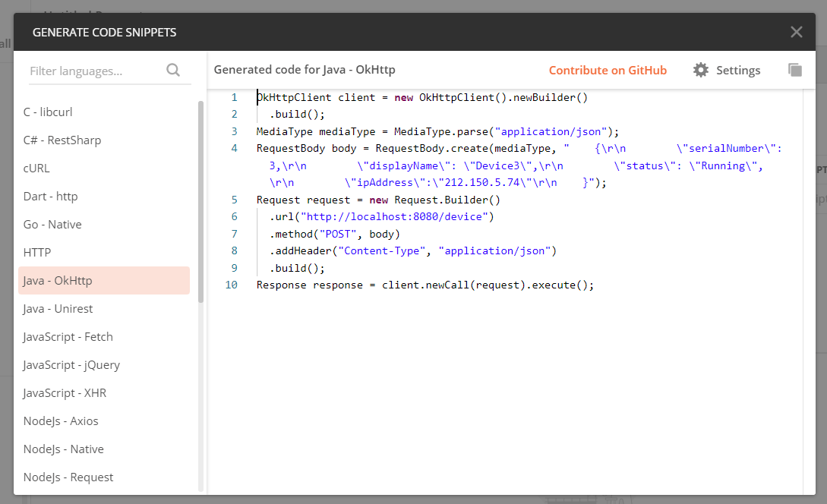Choose NodeJs - Request language
The image size is (827, 504).
[104, 477]
